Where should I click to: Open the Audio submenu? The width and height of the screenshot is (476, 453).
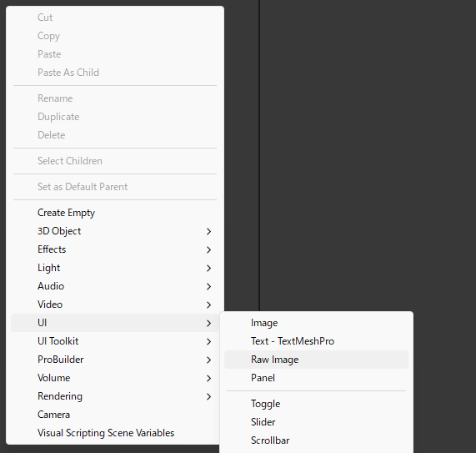(115, 286)
